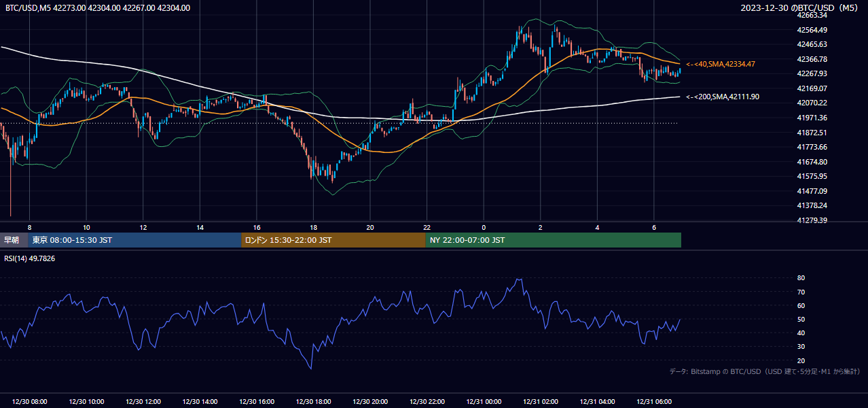Click RSI scale value 40
This screenshot has height=408, width=868.
801,333
